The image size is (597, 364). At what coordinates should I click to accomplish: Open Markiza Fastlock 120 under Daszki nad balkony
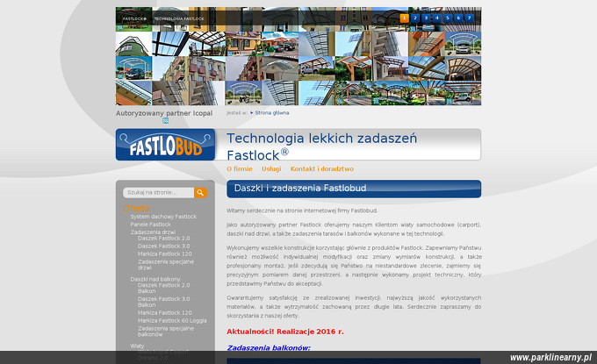coord(164,312)
